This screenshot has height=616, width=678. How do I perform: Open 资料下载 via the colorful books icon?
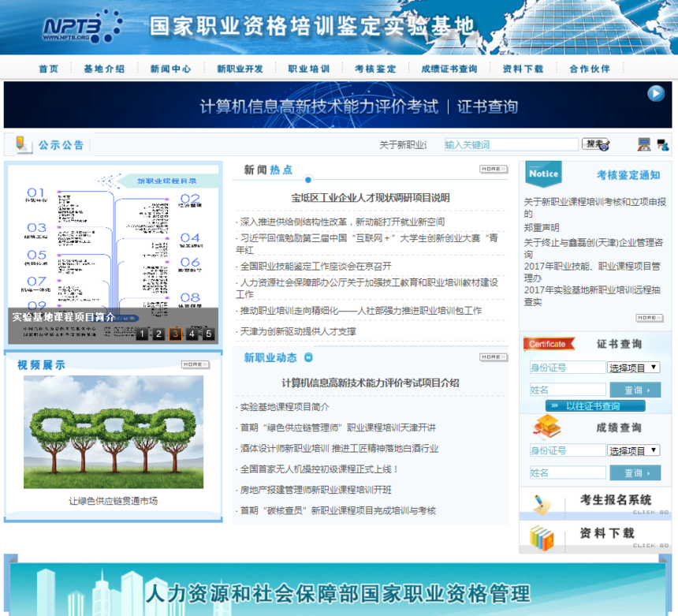[x=542, y=538]
